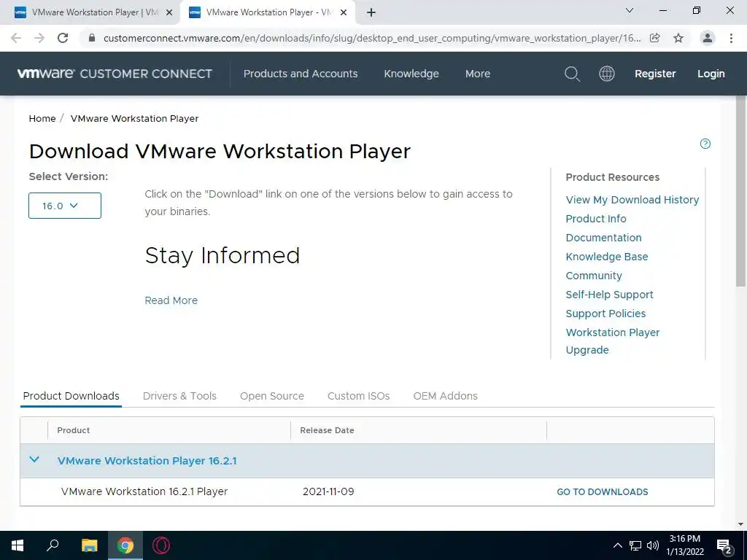Click the padlock site info icon
The height and width of the screenshot is (560, 747).
92,38
